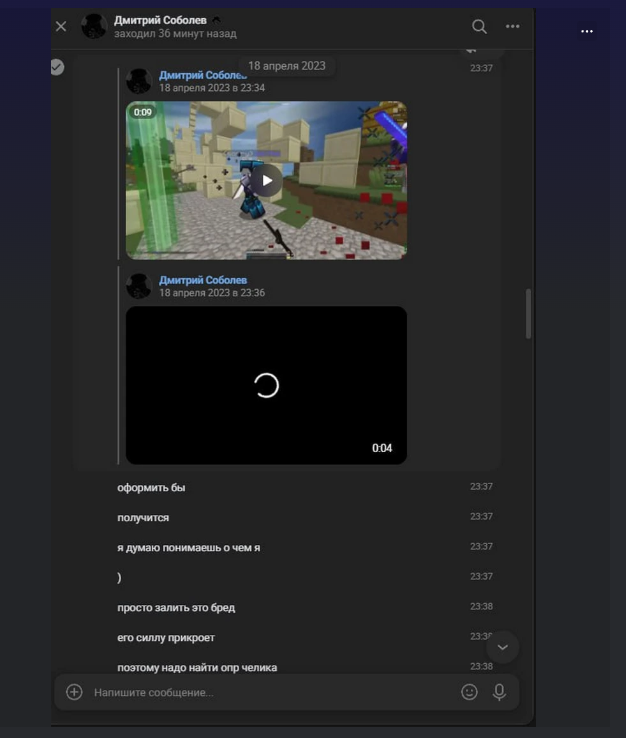Jump to latest messages down-chevron button
The image size is (626, 738).
[503, 647]
